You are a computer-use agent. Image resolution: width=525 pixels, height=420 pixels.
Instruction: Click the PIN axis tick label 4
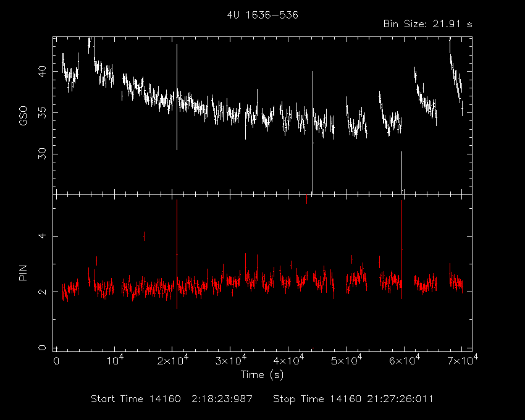tap(42, 236)
